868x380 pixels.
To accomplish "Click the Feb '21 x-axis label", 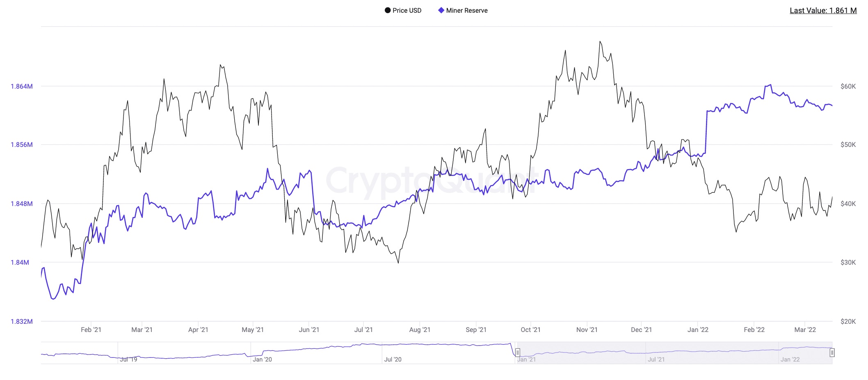I will click(91, 330).
